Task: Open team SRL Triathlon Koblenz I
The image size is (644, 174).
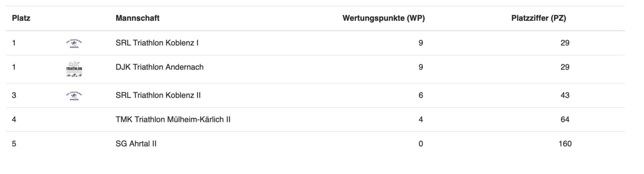Action: [x=157, y=43]
